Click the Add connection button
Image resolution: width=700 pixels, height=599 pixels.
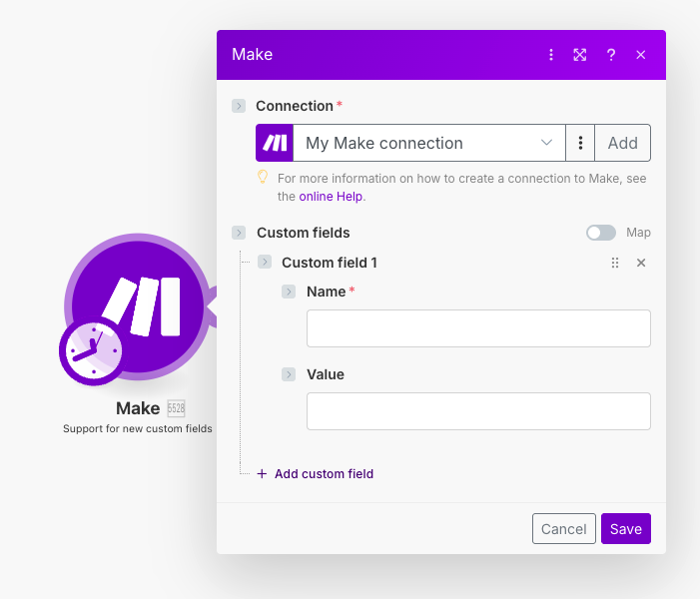point(623,143)
